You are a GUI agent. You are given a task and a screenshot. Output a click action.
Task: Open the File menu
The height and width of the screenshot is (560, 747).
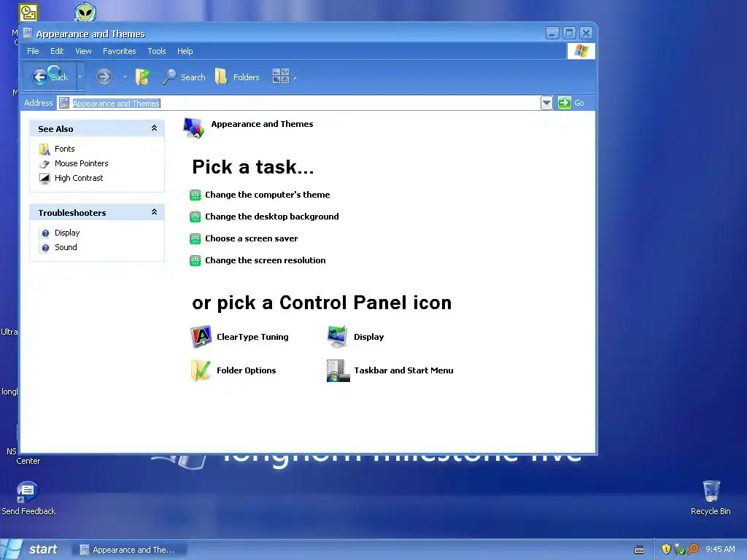(x=33, y=51)
